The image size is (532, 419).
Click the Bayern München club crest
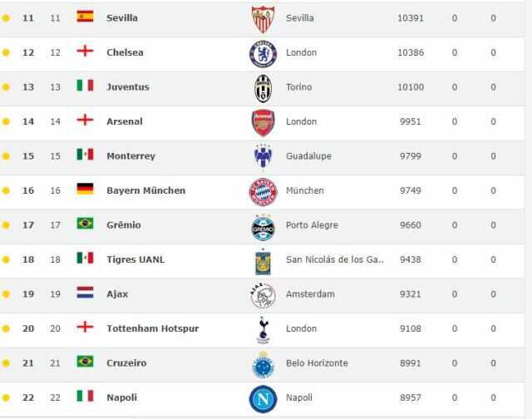[263, 191]
